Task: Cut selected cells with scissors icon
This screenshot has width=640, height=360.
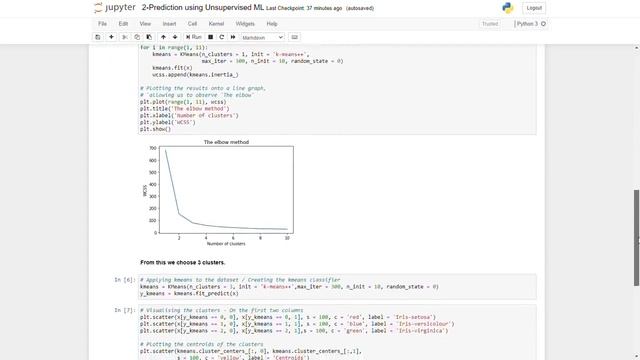Action: pos(125,37)
